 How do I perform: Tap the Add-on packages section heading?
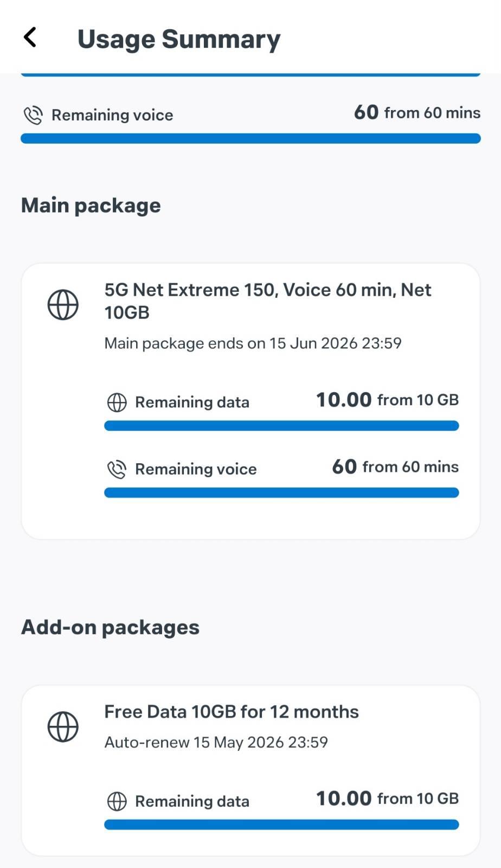111,627
